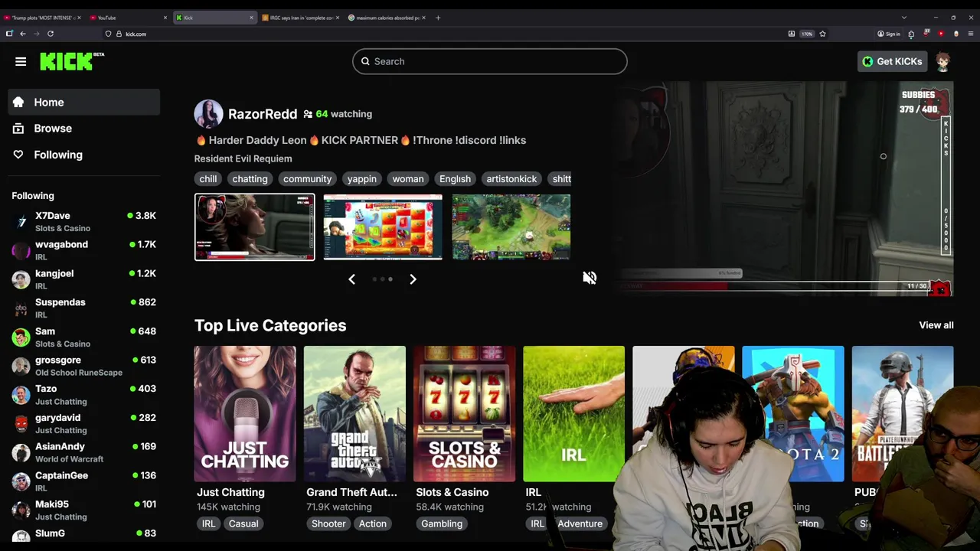Viewport: 980px width, 551px height.
Task: Click the Shooter tag under Grand Theft Auto
Action: [x=328, y=523]
